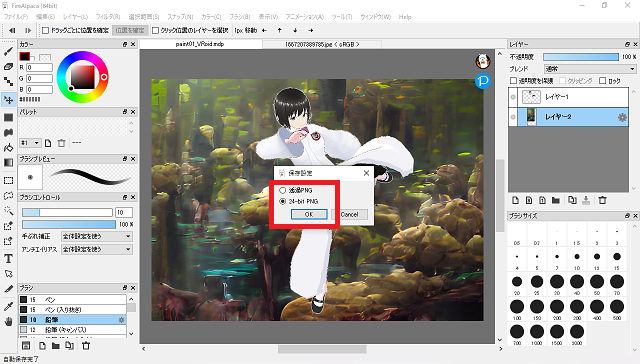Click the layer opacity slider
Image resolution: width=640 pixels, height=364 pixels.
pyautogui.click(x=581, y=57)
